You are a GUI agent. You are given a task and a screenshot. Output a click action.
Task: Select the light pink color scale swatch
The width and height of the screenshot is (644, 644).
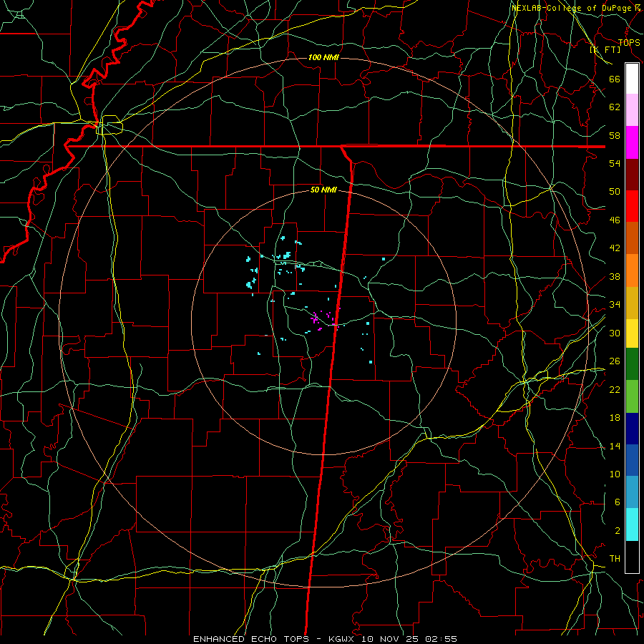[x=632, y=110]
